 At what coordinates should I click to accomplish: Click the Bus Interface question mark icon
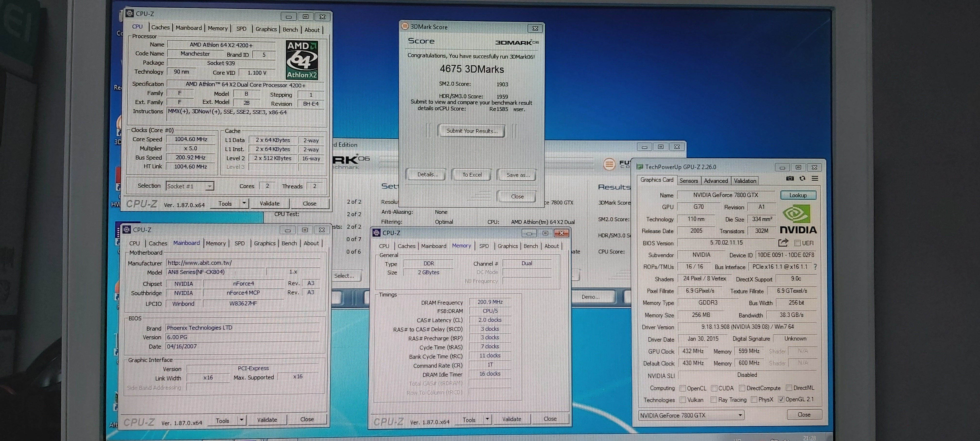(815, 267)
